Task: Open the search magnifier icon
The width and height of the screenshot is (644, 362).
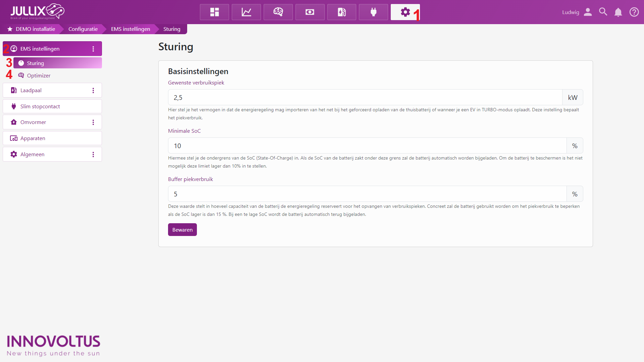Action: click(603, 12)
